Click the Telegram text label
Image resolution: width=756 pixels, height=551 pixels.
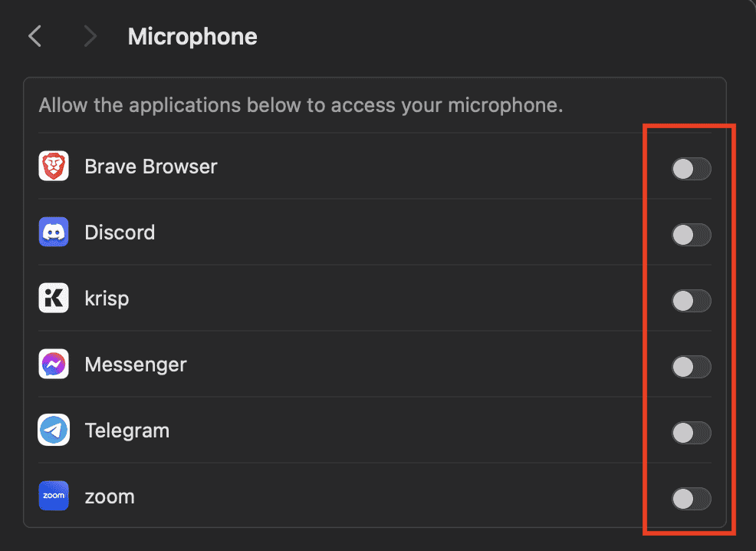coord(127,431)
